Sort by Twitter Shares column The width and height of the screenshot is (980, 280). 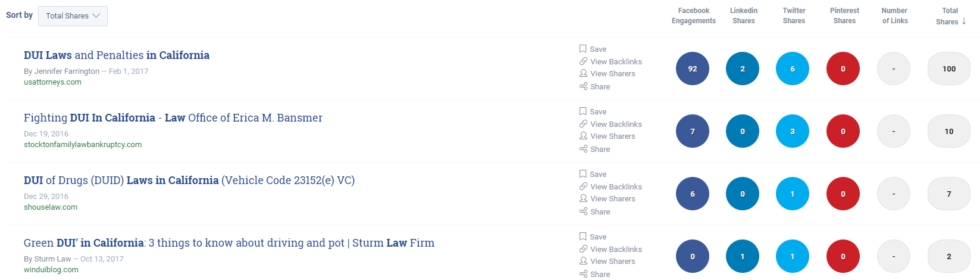(x=794, y=16)
